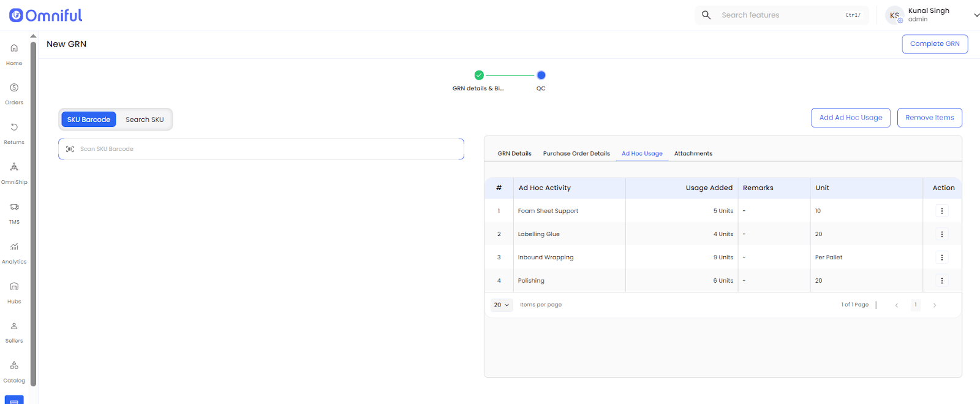Image resolution: width=980 pixels, height=404 pixels.
Task: Click the Complete GRN button
Action: (x=934, y=44)
